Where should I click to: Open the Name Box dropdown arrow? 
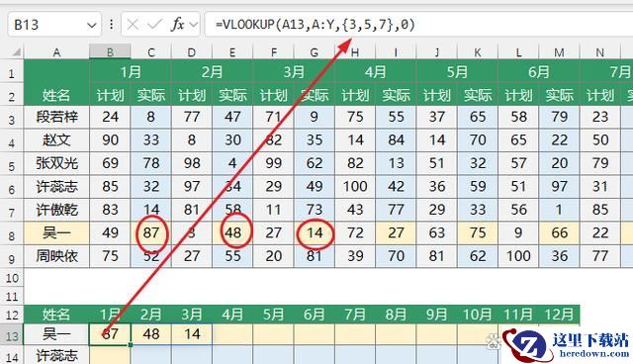pyautogui.click(x=92, y=26)
